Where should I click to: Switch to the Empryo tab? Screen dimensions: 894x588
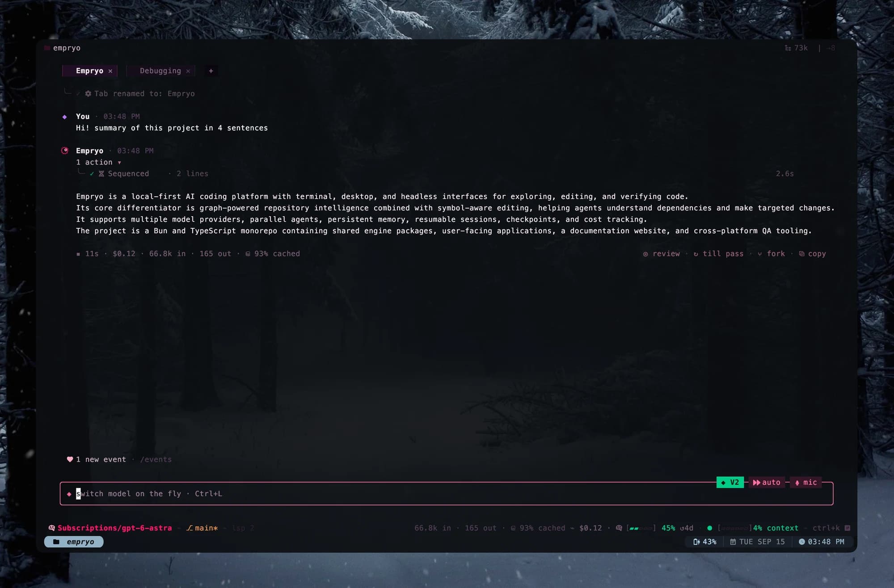coord(89,71)
